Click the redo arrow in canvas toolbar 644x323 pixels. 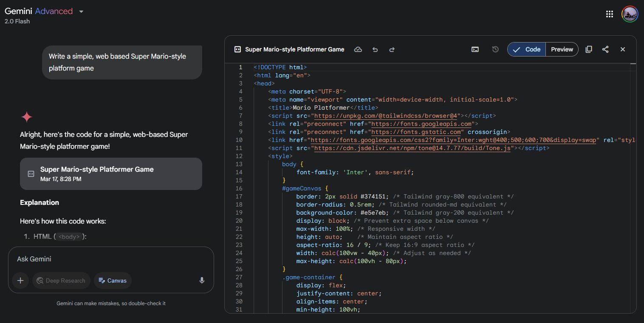[x=392, y=49]
